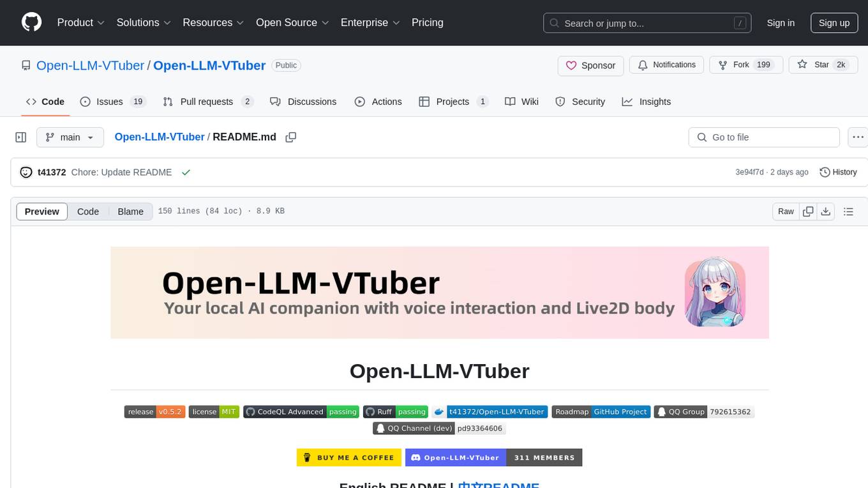Image resolution: width=868 pixels, height=488 pixels.
Task: Click the Discord 311 members badge
Action: 493,457
